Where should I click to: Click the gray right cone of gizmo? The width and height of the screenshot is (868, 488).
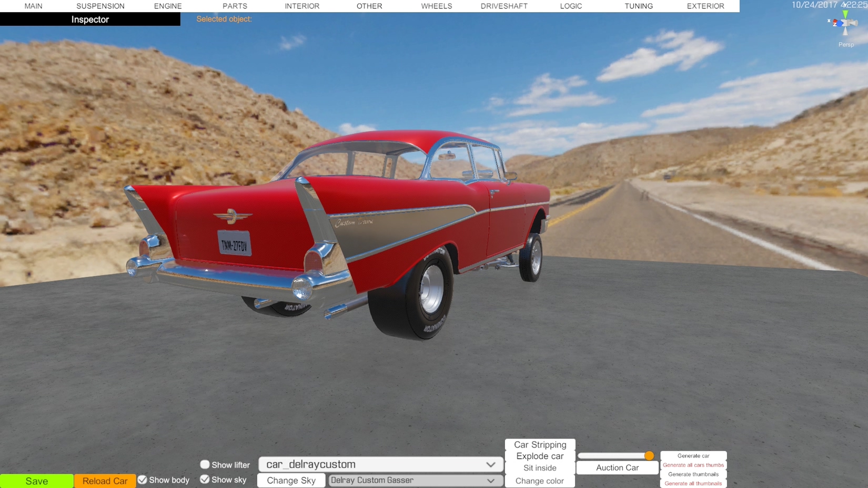(854, 23)
